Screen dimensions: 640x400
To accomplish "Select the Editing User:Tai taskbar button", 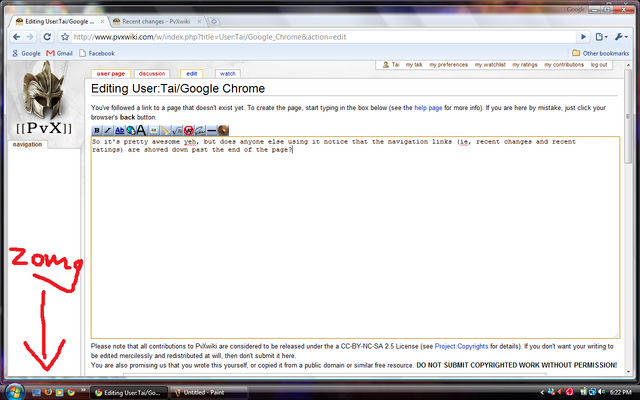I will 128,393.
